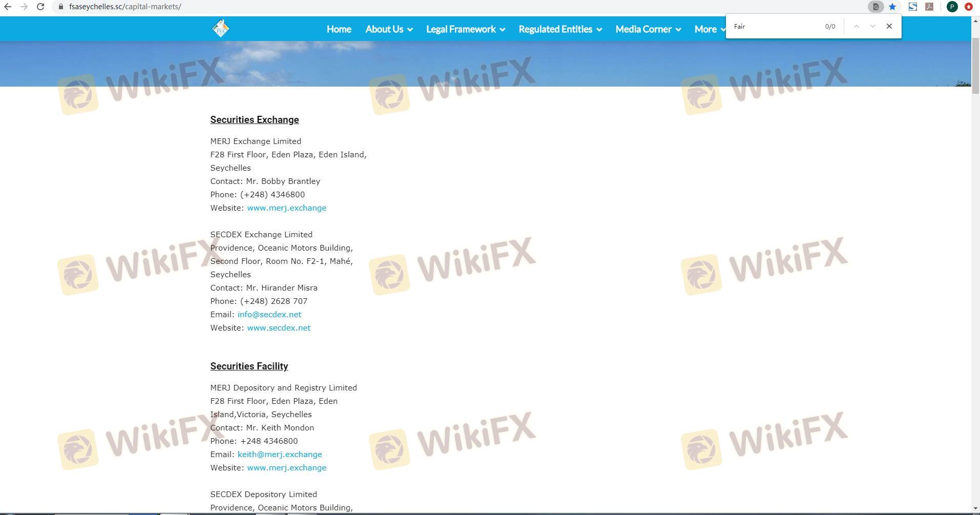The height and width of the screenshot is (515, 980).
Task: Reload the page with the refresh icon
Action: [40, 7]
